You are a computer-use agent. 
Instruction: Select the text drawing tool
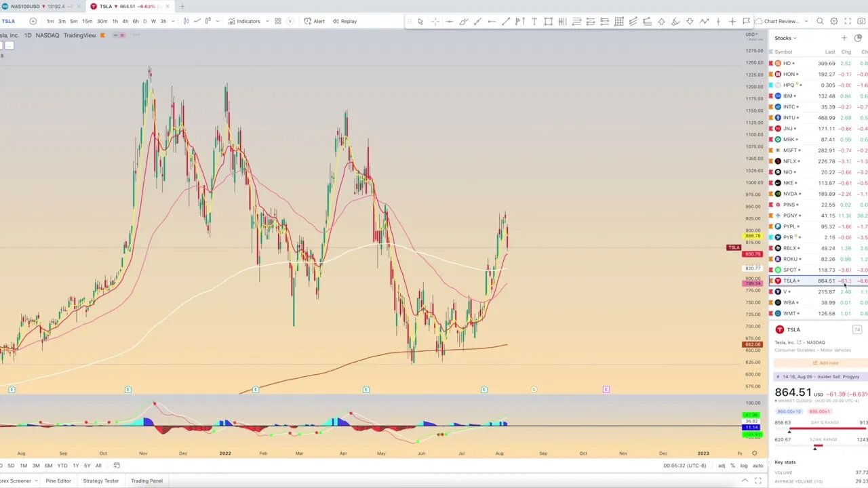[534, 21]
